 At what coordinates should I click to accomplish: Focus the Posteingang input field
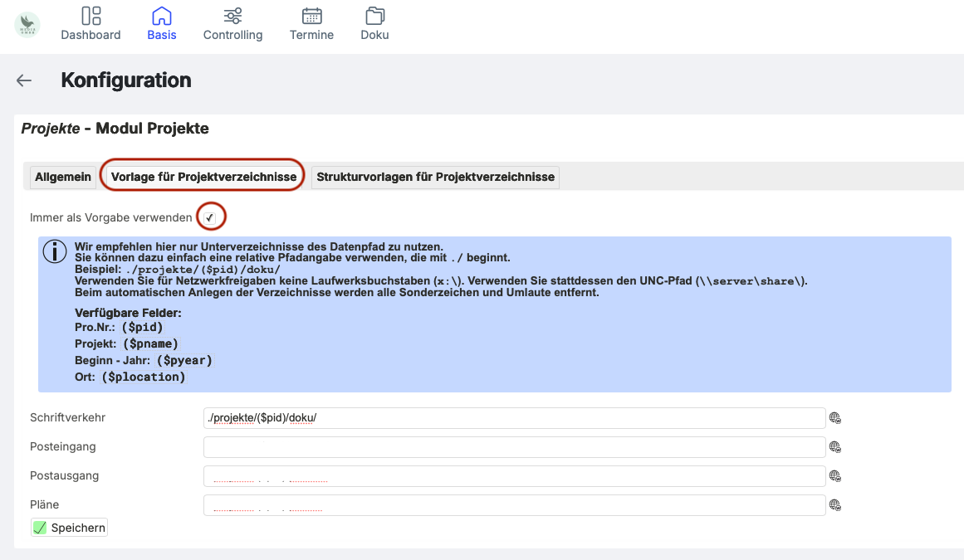pos(514,447)
